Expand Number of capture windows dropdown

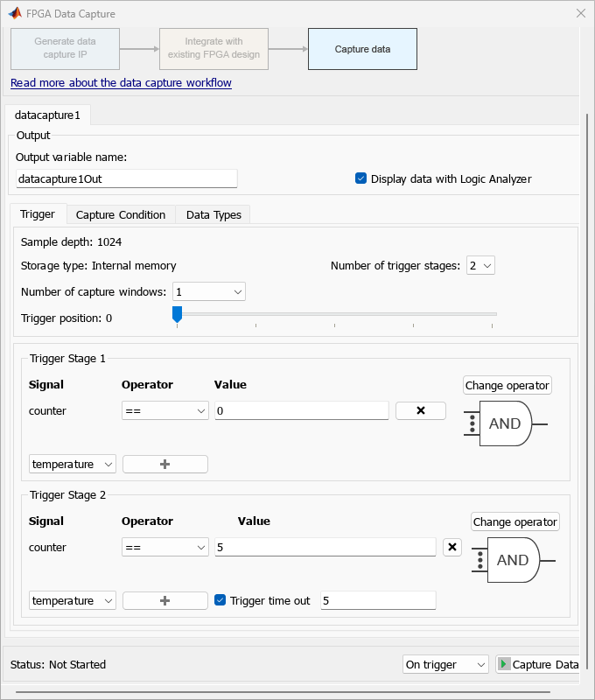coord(209,291)
